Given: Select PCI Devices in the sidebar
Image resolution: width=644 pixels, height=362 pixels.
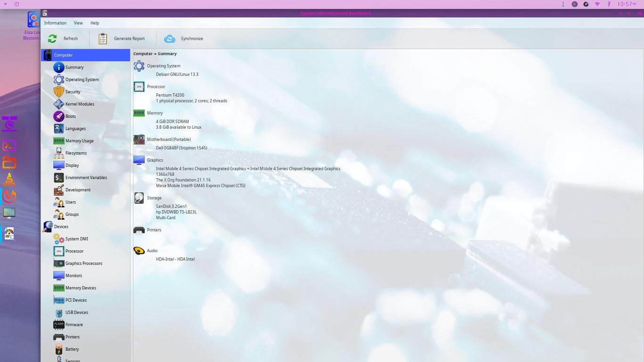Looking at the screenshot, I should [76, 300].
